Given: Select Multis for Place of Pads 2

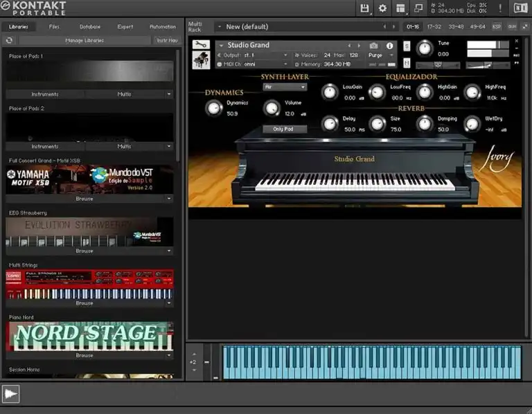Looking at the screenshot, I should 124,146.
